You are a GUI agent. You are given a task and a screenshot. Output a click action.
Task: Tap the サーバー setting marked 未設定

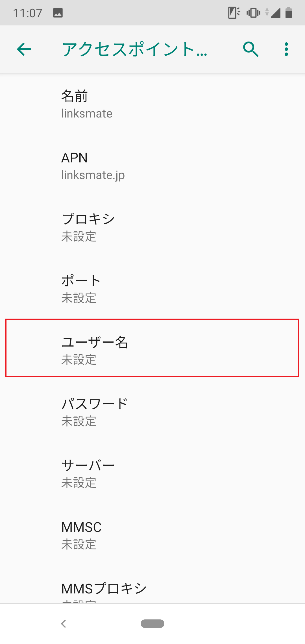click(152, 473)
